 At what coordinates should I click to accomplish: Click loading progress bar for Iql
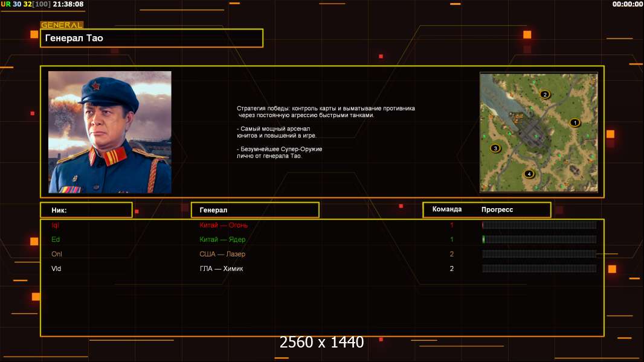(x=539, y=225)
